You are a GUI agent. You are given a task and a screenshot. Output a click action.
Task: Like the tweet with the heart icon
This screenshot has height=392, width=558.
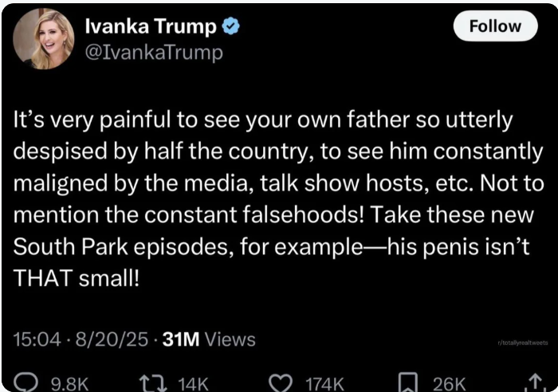click(x=281, y=383)
